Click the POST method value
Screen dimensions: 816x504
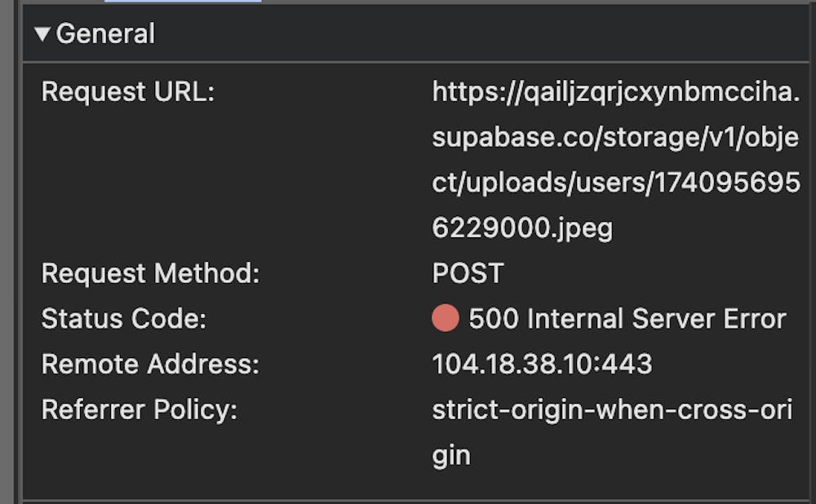(x=468, y=273)
